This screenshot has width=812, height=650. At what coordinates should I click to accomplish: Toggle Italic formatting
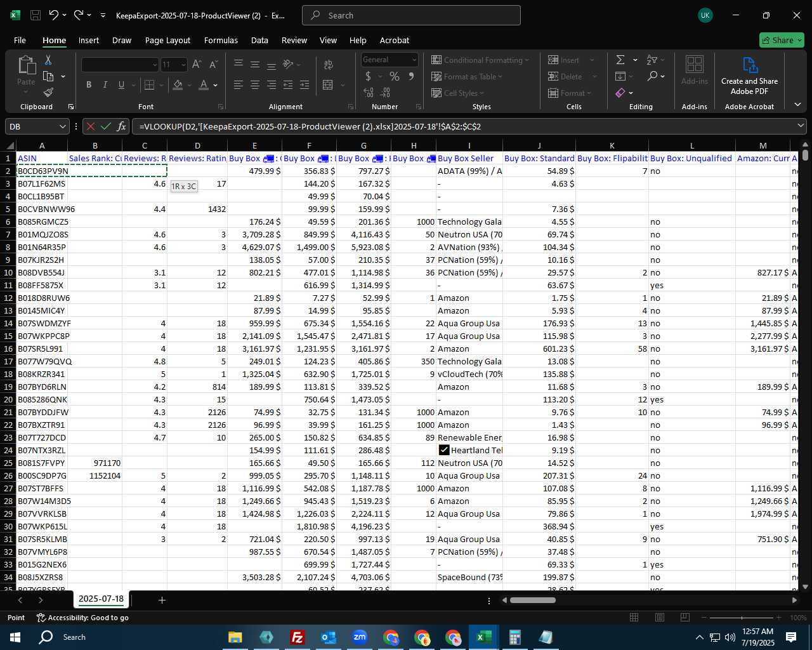coord(105,84)
